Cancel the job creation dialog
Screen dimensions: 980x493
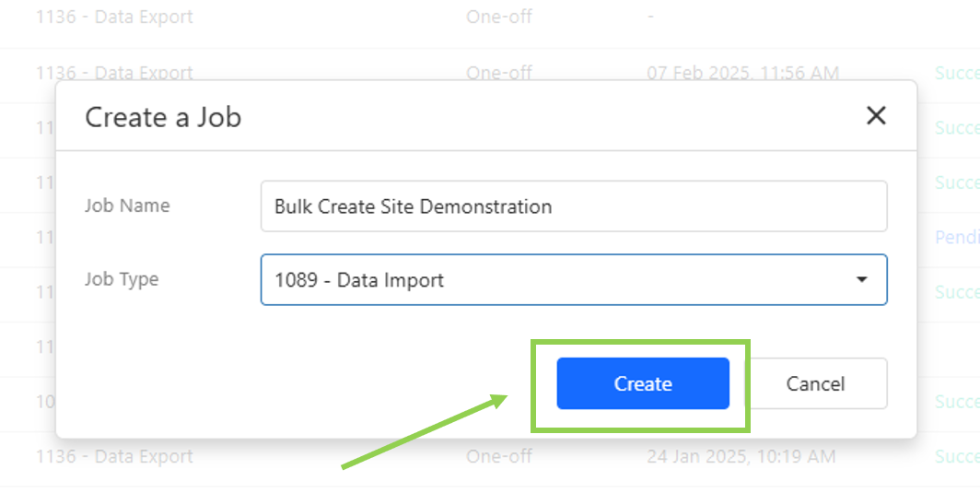[x=815, y=383]
